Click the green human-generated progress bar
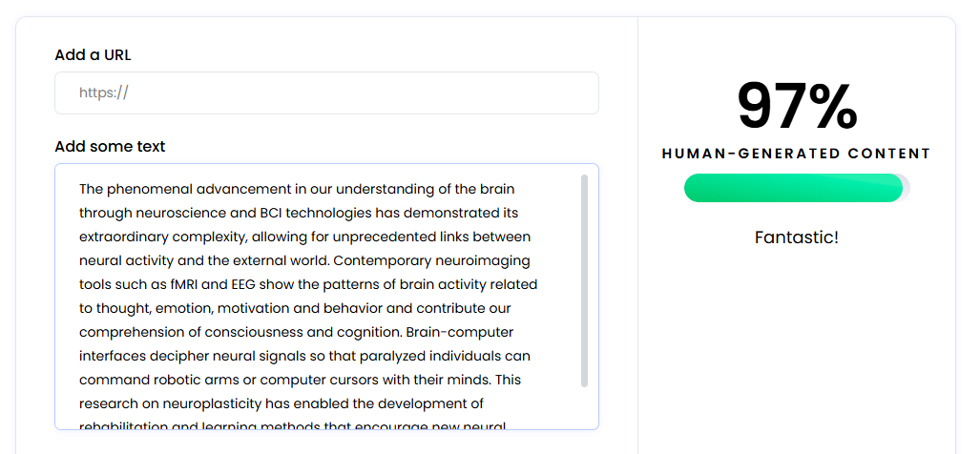Viewport: 980px width, 454px height. tap(792, 188)
